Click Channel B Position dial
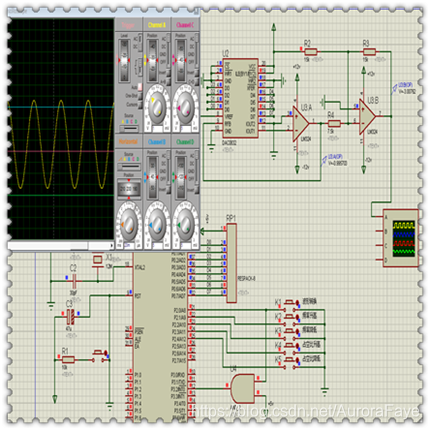The width and height of the screenshot is (430, 430). pos(153,177)
